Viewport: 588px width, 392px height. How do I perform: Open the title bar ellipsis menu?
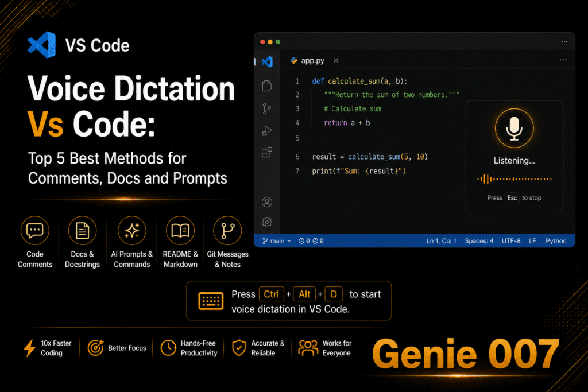(x=564, y=41)
